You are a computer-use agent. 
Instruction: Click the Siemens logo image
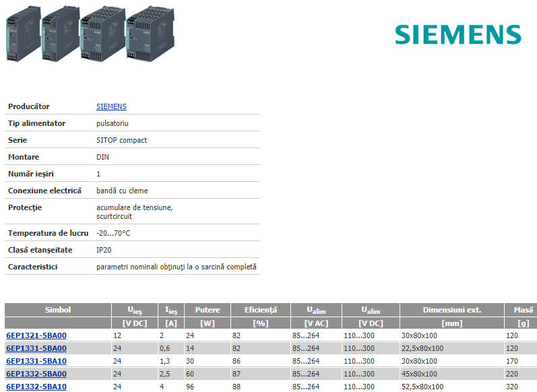tap(458, 34)
